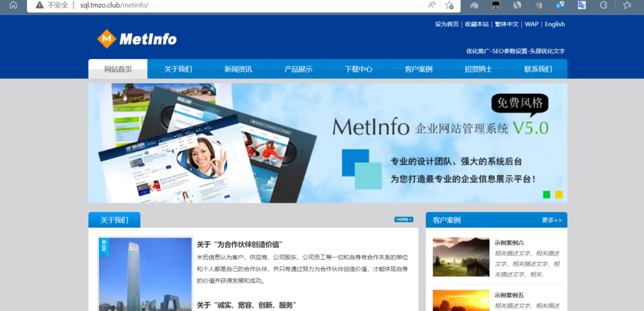Open the Tampermonkey extension icon
Image resolution: width=644 pixels, height=311 pixels.
[496, 5]
